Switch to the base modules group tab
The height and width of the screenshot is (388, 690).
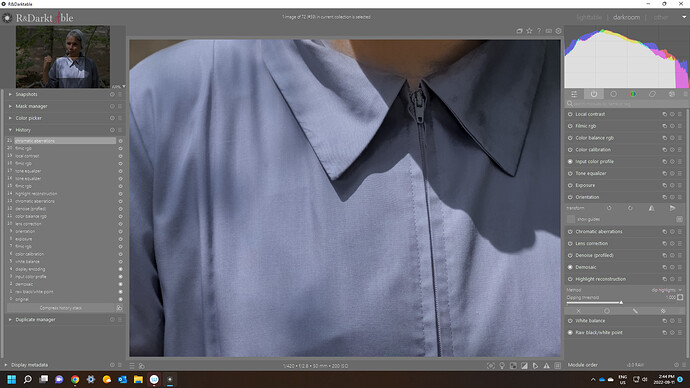tap(613, 94)
